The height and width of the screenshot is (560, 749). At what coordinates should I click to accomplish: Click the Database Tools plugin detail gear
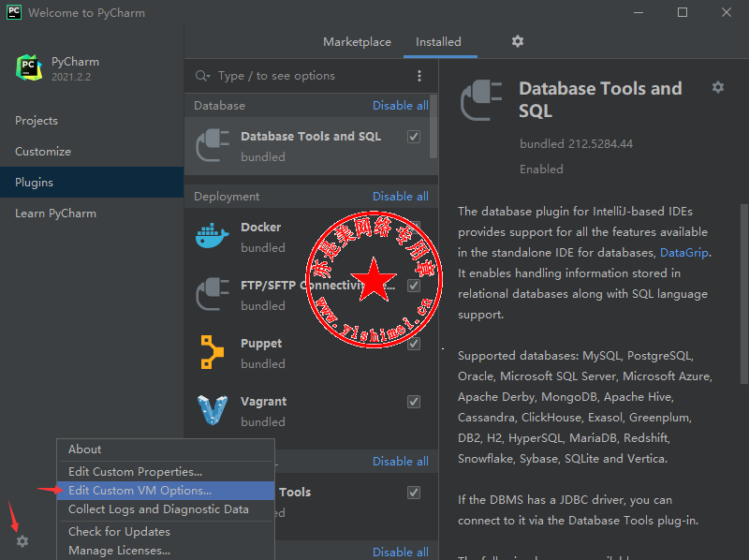tap(717, 87)
